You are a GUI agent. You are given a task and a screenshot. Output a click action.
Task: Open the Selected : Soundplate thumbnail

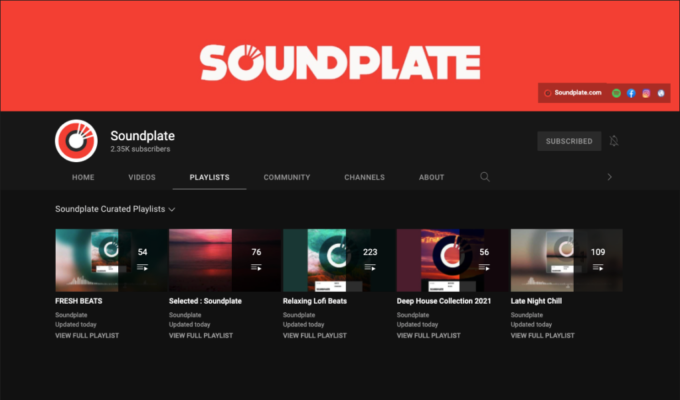[x=225, y=260]
